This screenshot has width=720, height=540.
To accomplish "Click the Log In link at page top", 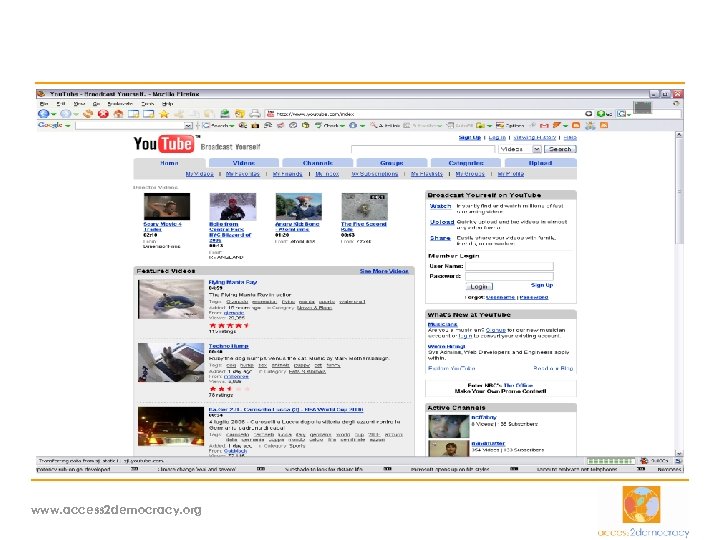I will coord(497,138).
